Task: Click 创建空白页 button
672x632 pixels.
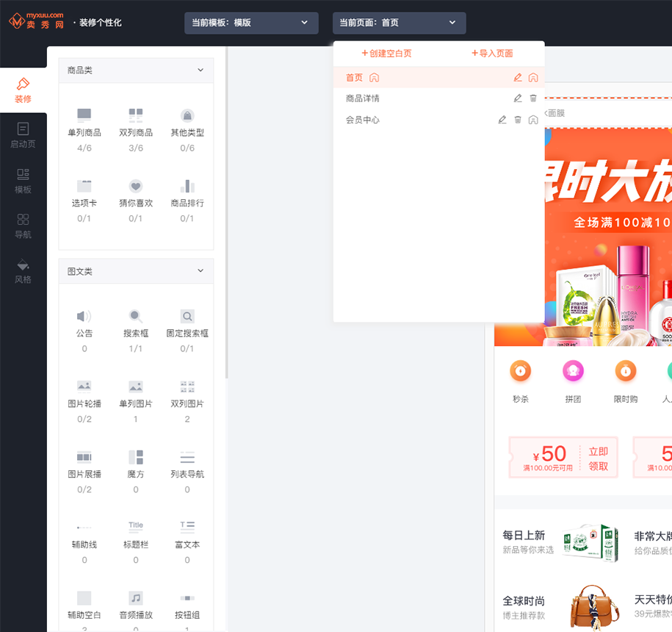Action: click(386, 53)
